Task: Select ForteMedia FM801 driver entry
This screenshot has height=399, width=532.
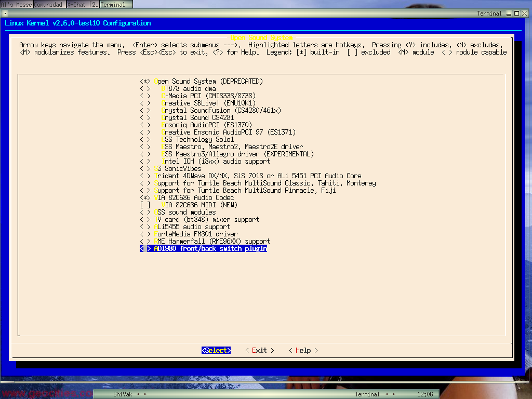Action: pos(189,234)
